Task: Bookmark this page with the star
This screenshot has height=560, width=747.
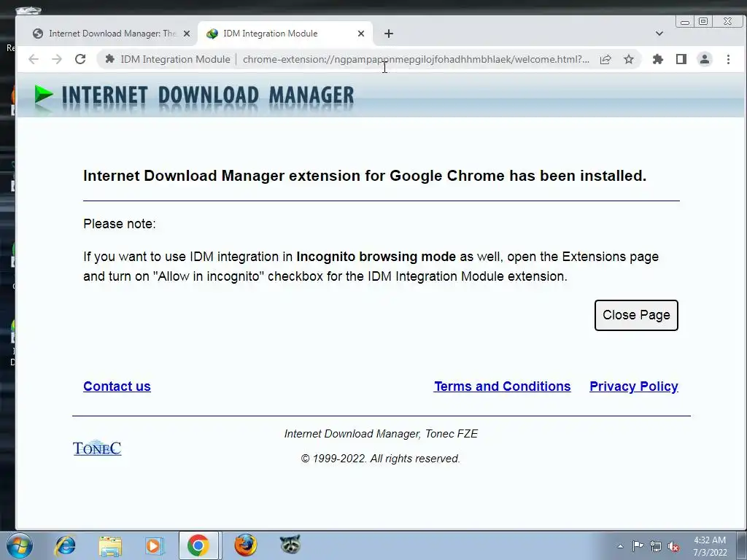Action: (x=629, y=59)
